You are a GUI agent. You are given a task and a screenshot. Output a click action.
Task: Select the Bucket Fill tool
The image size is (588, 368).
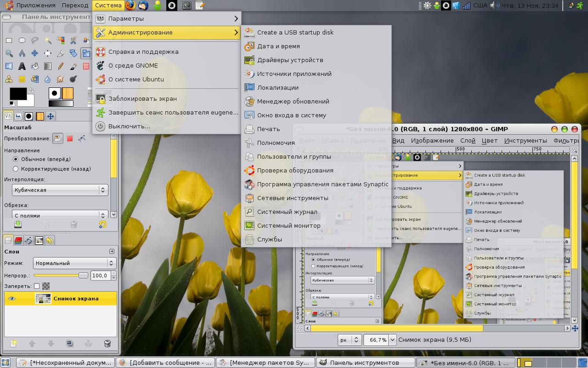tap(34, 66)
